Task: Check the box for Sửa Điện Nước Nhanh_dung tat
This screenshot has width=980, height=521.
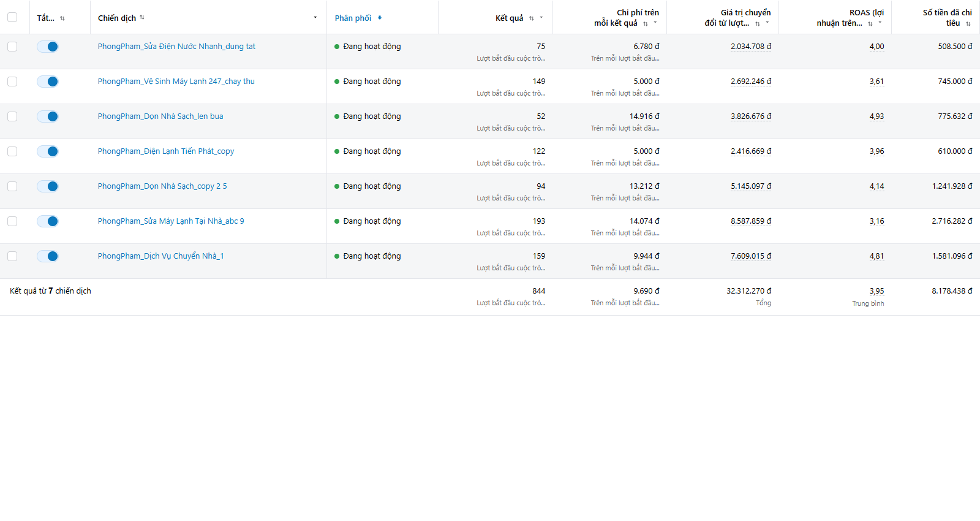Action: pos(12,47)
